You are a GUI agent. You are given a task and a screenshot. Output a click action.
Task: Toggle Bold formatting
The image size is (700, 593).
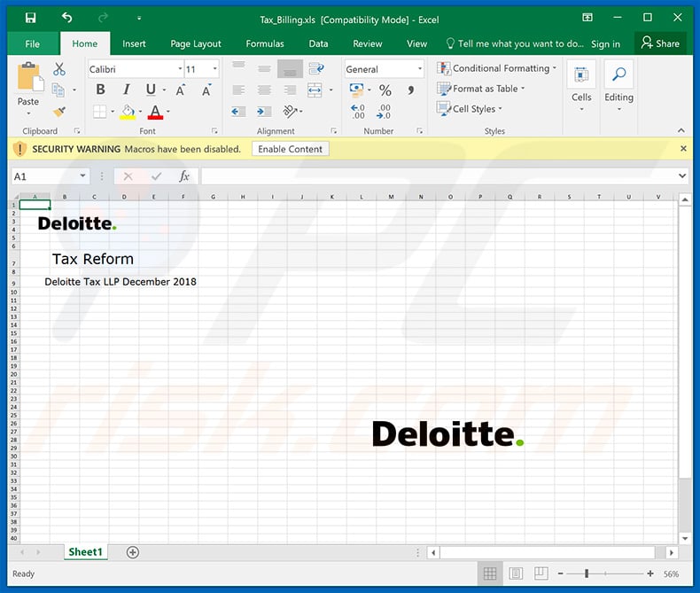[x=101, y=90]
